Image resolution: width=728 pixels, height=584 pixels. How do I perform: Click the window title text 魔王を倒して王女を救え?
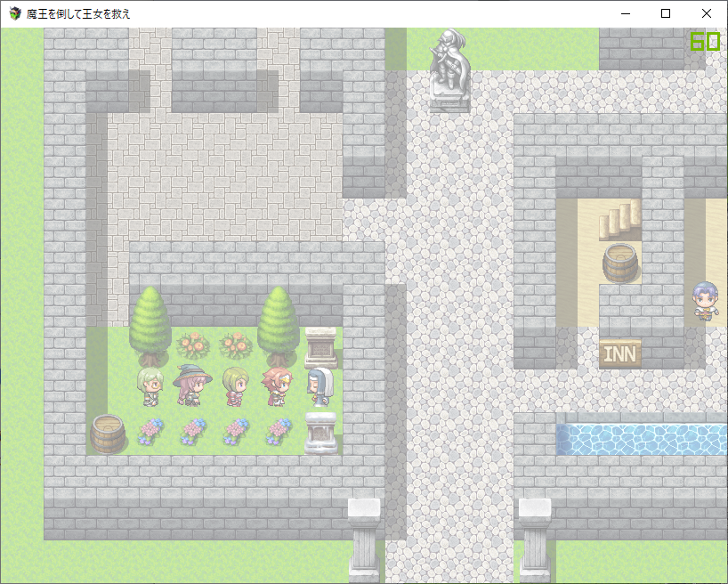[78, 13]
